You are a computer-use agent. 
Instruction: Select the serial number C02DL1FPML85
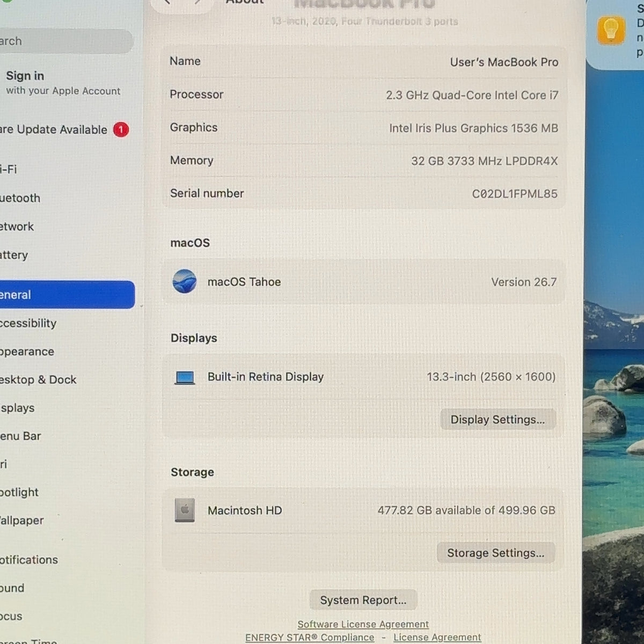click(x=515, y=194)
